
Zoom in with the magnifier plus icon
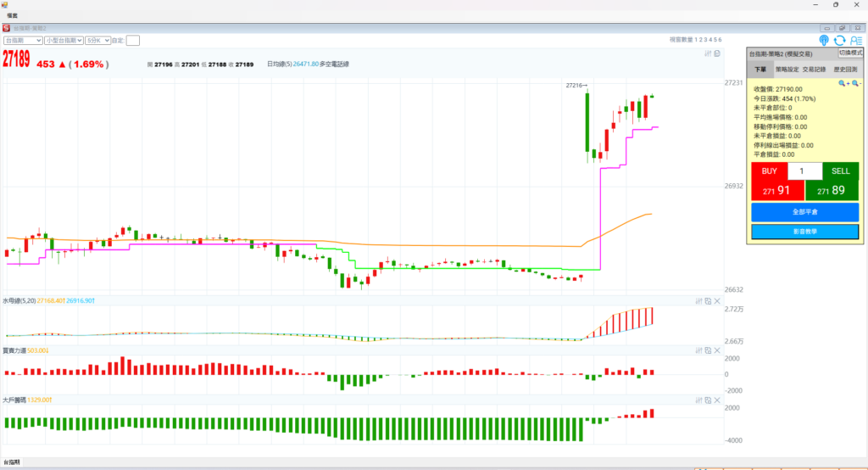pyautogui.click(x=843, y=83)
